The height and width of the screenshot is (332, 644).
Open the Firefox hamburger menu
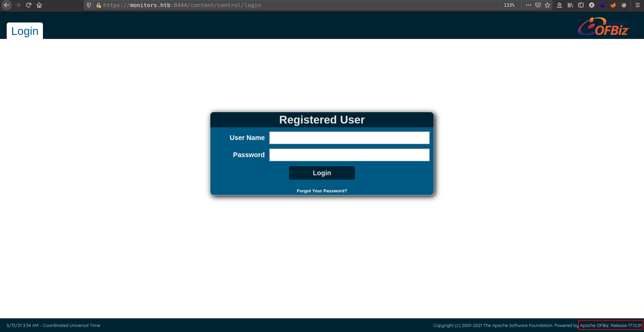638,5
